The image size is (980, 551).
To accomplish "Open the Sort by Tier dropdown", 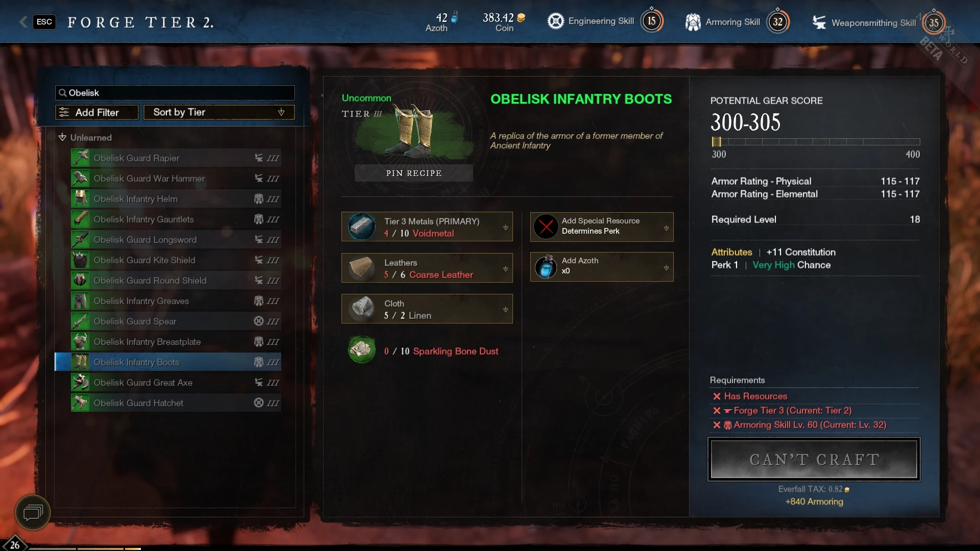I will pyautogui.click(x=219, y=112).
